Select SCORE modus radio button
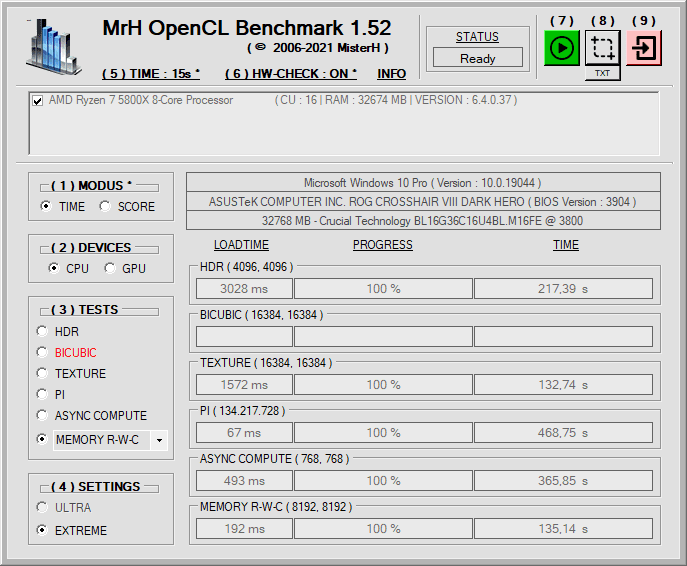687x566 pixels. pyautogui.click(x=105, y=206)
